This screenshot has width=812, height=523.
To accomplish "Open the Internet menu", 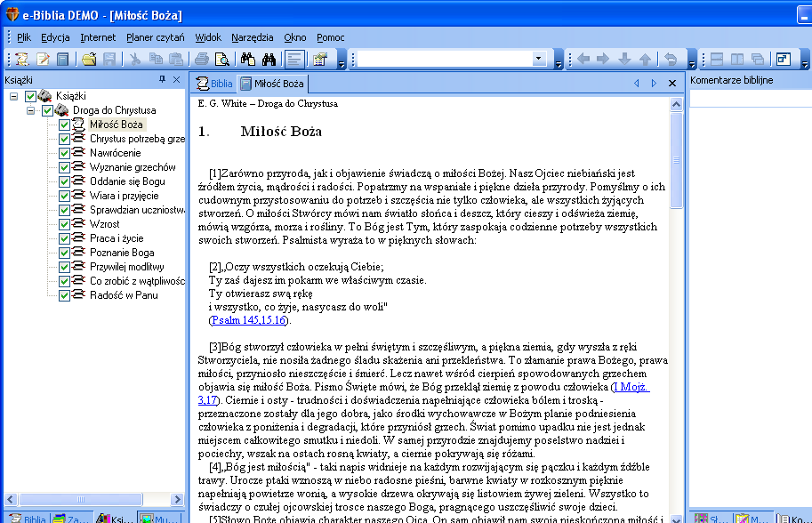I will click(x=98, y=37).
